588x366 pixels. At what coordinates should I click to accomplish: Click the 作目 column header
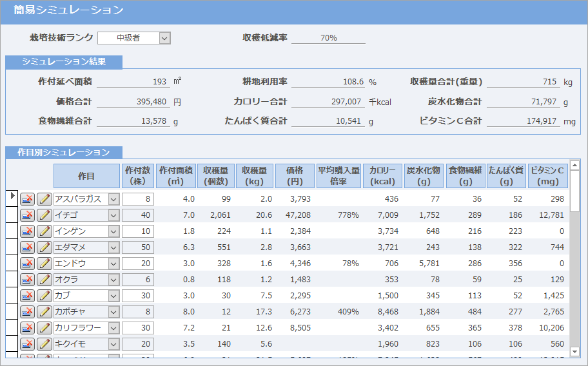point(86,175)
